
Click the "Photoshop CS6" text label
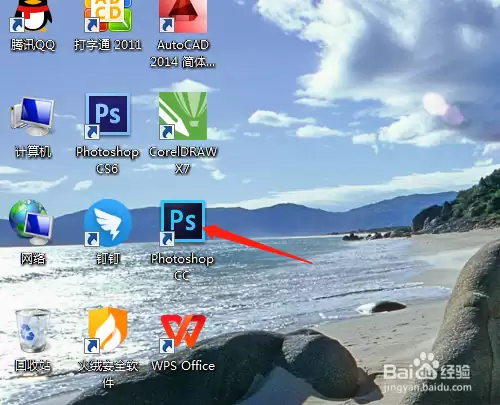107,160
